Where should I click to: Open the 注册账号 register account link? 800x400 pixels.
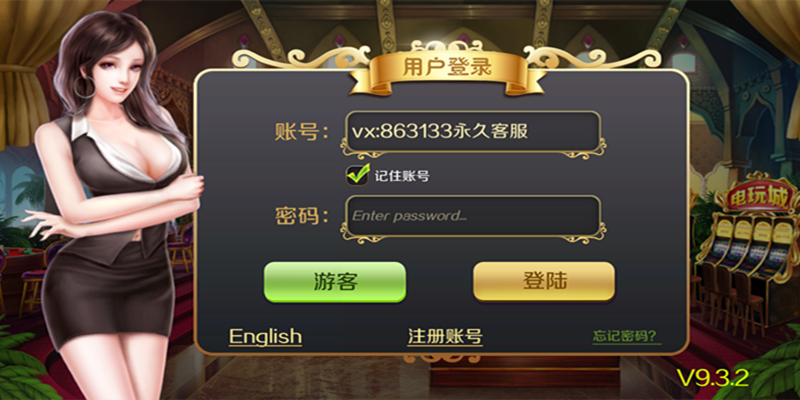tap(445, 336)
